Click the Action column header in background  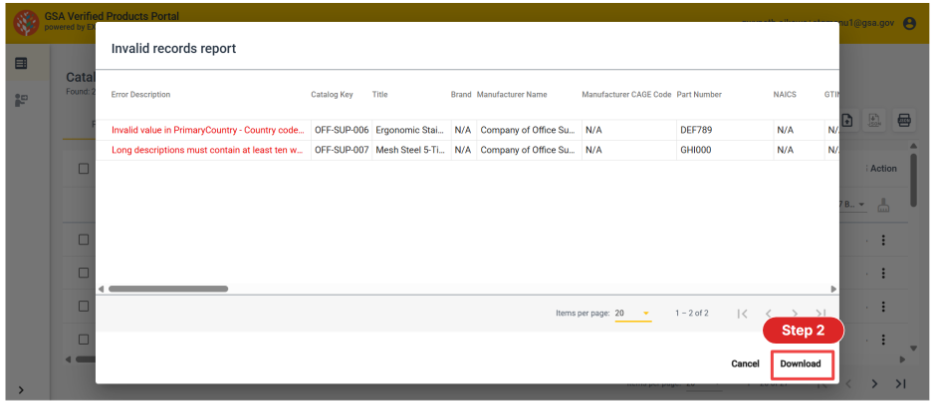tap(883, 168)
